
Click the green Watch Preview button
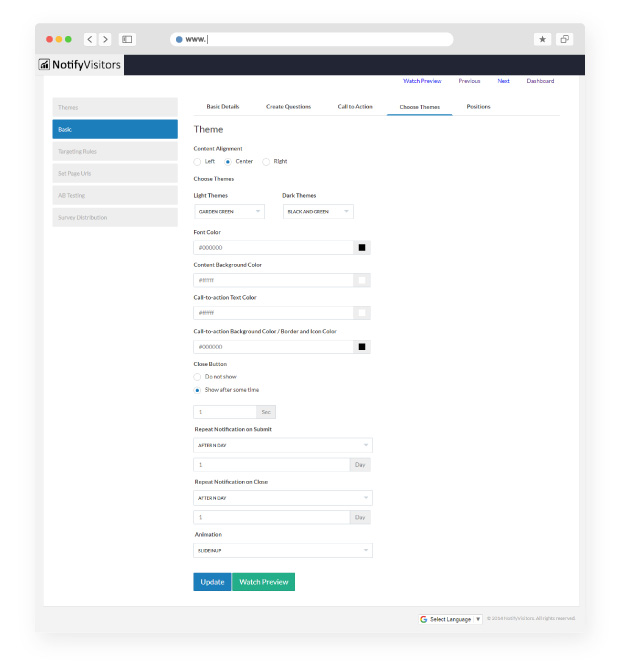[x=264, y=582]
